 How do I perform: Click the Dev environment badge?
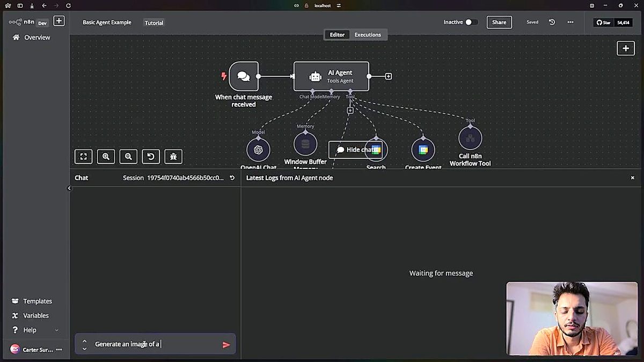point(42,23)
